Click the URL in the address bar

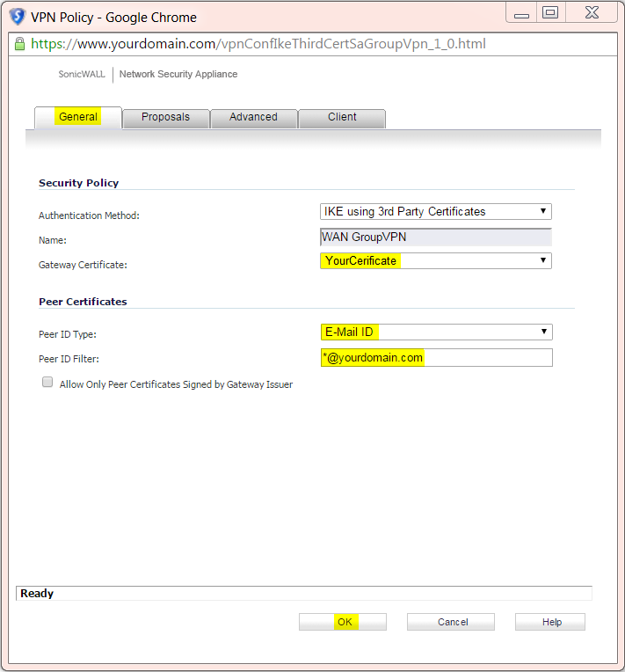(258, 44)
